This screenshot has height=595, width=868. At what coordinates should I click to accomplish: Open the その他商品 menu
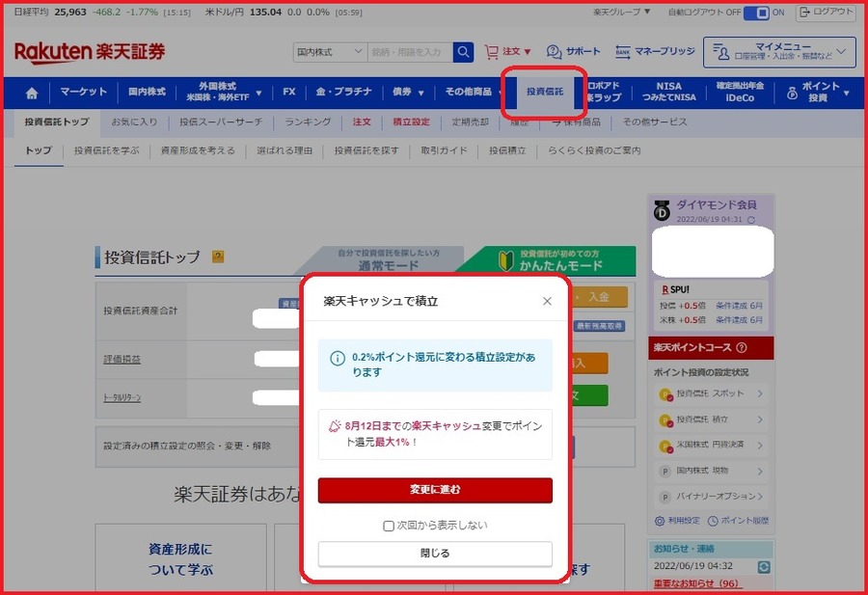click(x=469, y=92)
